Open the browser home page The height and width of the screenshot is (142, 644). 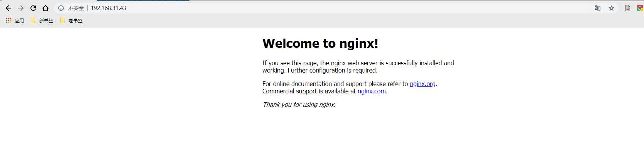(x=46, y=8)
